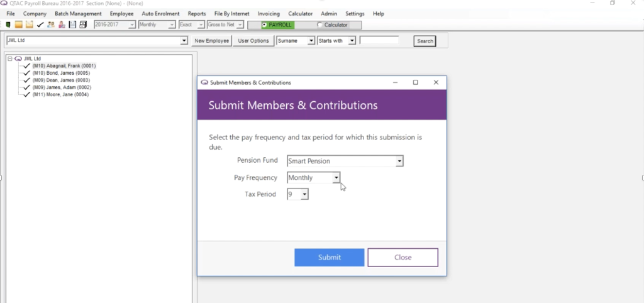The image size is (644, 303).
Task: Select the Calculator radio button
Action: point(319,25)
